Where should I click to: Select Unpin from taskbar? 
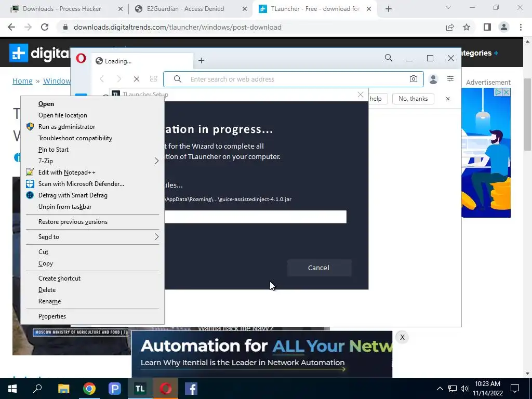[x=92, y=207]
